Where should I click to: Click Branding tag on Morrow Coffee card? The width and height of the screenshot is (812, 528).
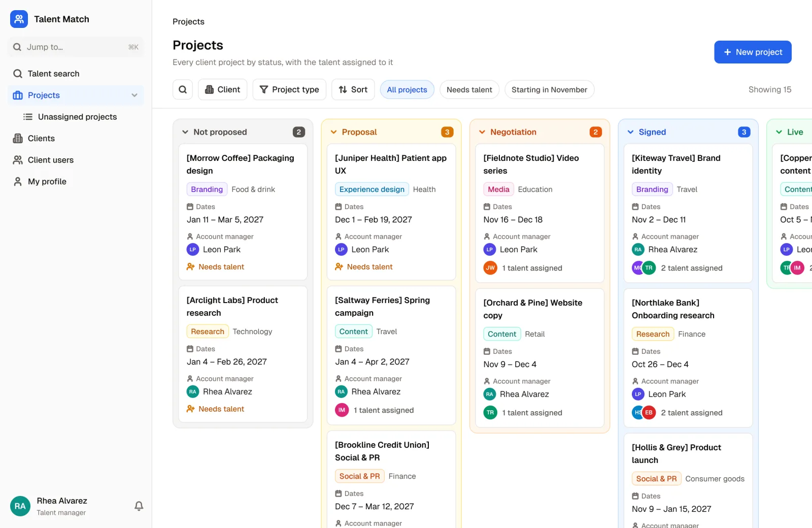[207, 189]
